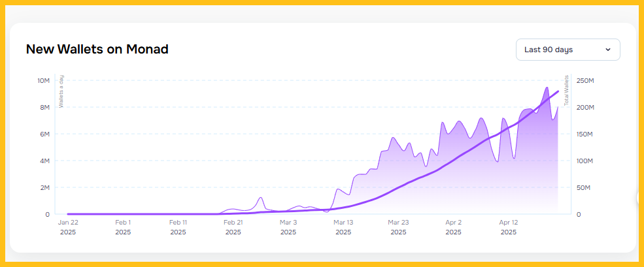Image resolution: width=644 pixels, height=267 pixels.
Task: Click the 10M left axis value
Action: (43, 80)
